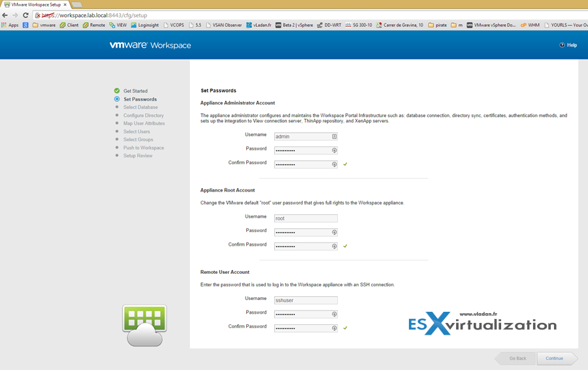Open the 5.5 bookmark

195,25
